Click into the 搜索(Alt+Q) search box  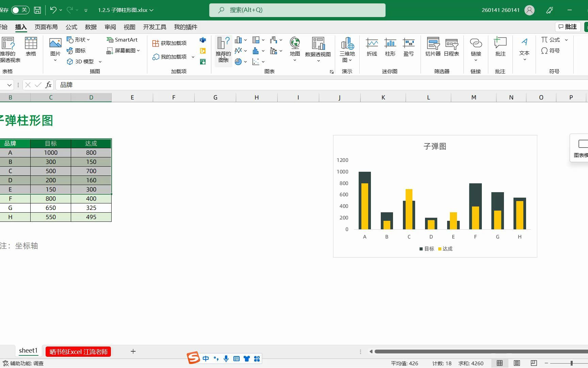point(297,10)
